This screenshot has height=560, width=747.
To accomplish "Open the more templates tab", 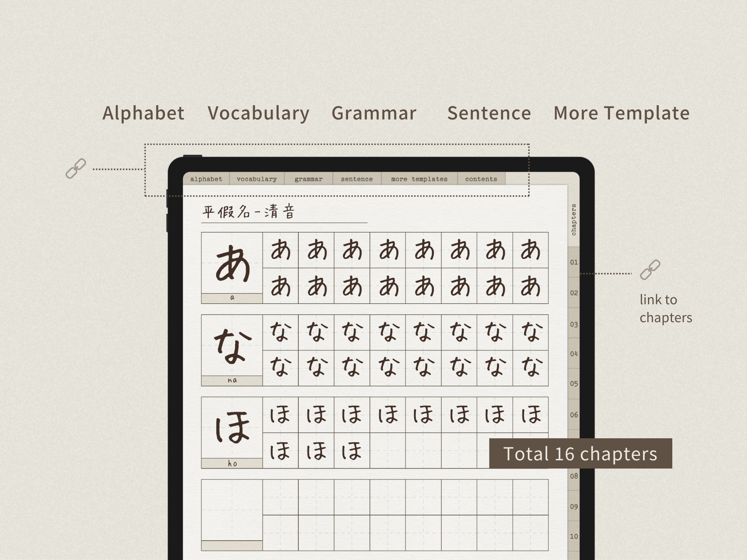I will tap(419, 179).
